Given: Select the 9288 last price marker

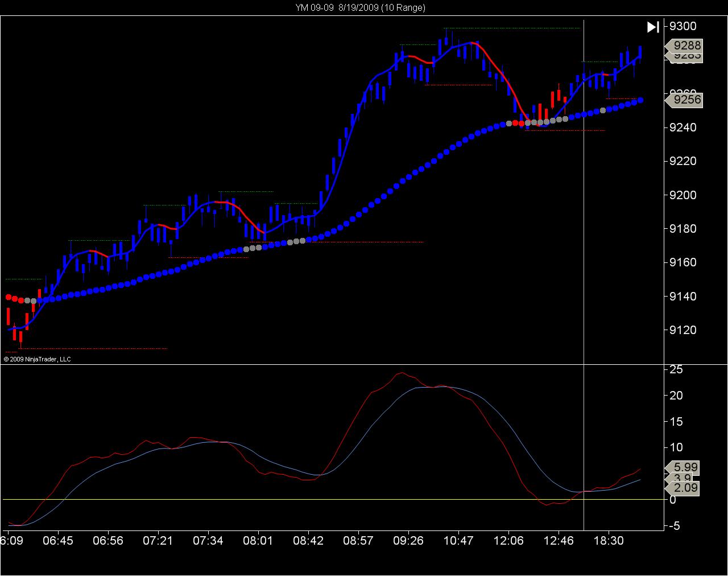Looking at the screenshot, I should [684, 46].
